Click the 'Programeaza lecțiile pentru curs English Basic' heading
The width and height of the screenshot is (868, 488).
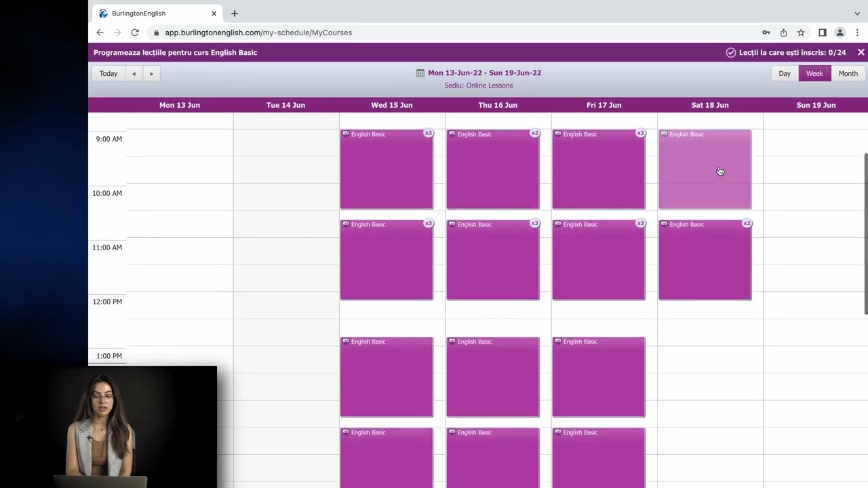pyautogui.click(x=175, y=52)
